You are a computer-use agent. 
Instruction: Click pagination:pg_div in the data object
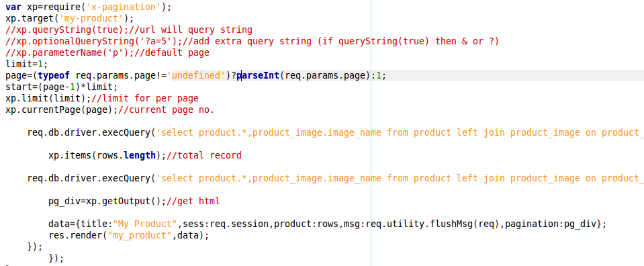click(551, 224)
